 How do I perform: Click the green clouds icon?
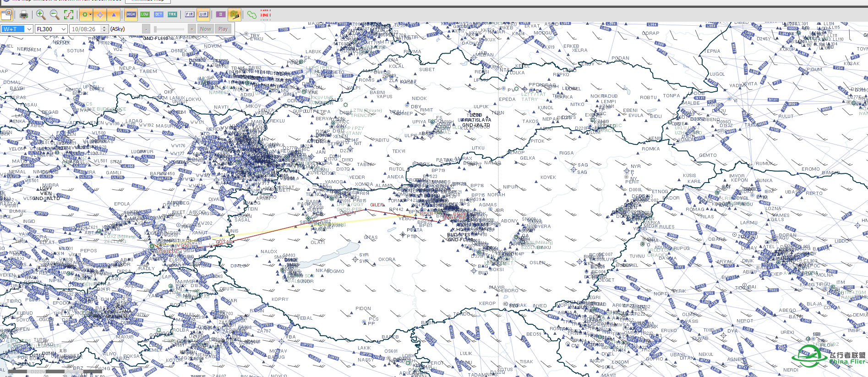click(x=252, y=15)
